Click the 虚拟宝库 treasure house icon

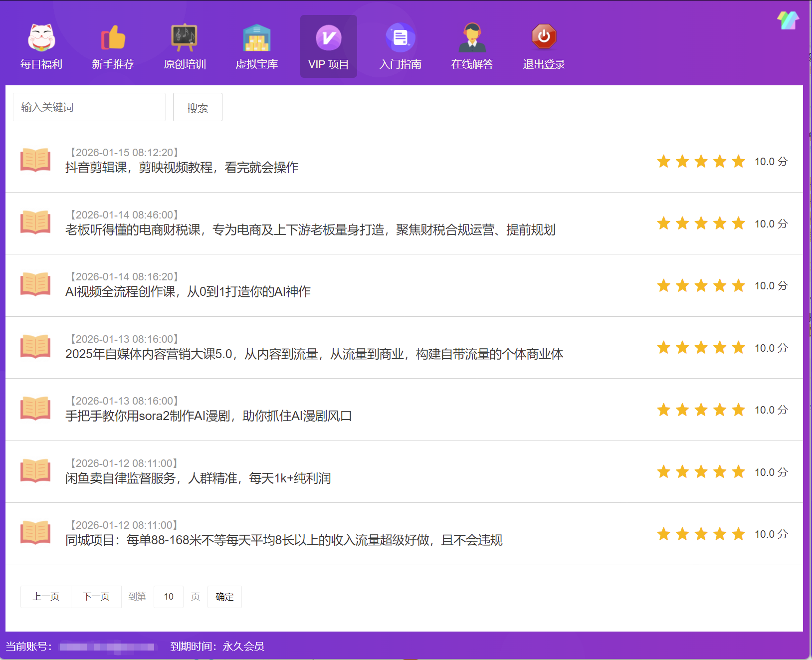256,37
